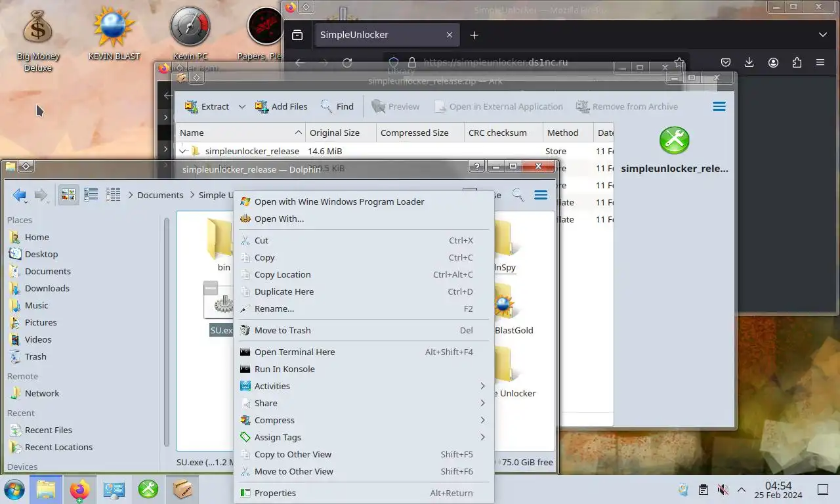Go to Desktop in Places panel
The width and height of the screenshot is (840, 504).
[82, 254]
